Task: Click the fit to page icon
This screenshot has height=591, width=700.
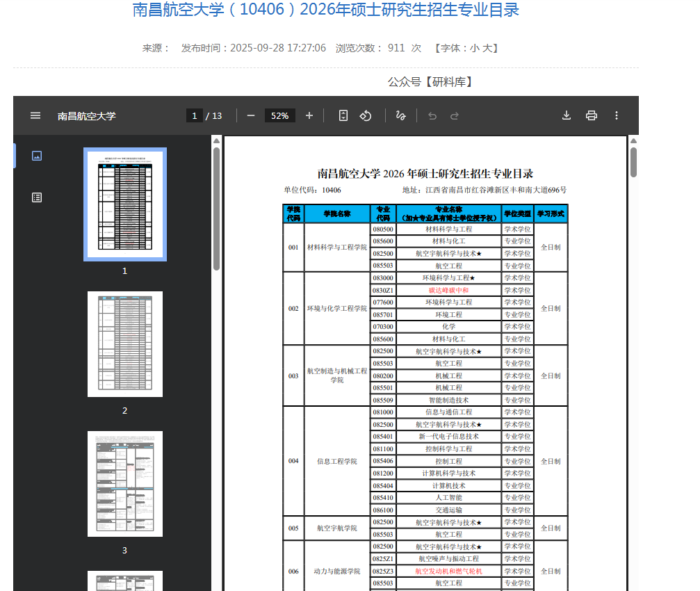Action: [343, 115]
